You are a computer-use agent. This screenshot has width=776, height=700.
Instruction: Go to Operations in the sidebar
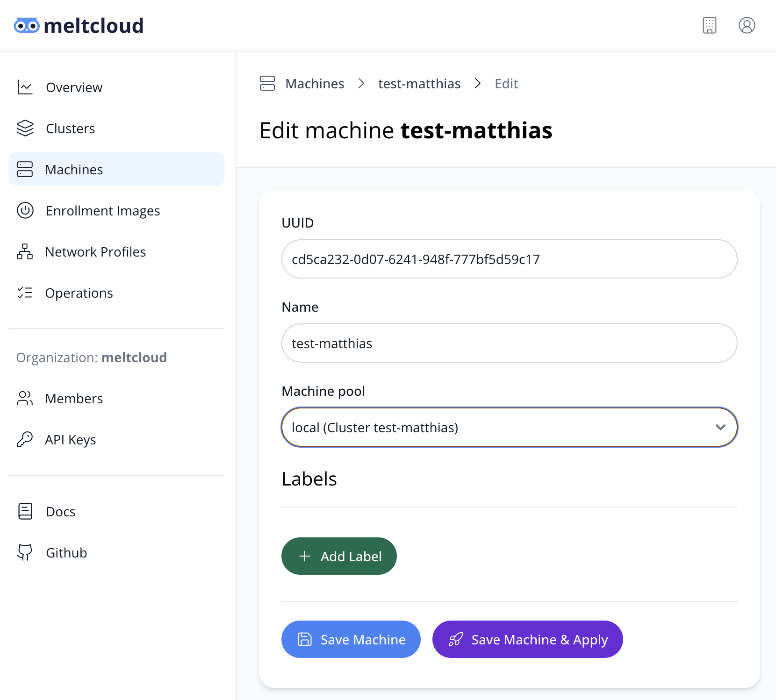(79, 293)
